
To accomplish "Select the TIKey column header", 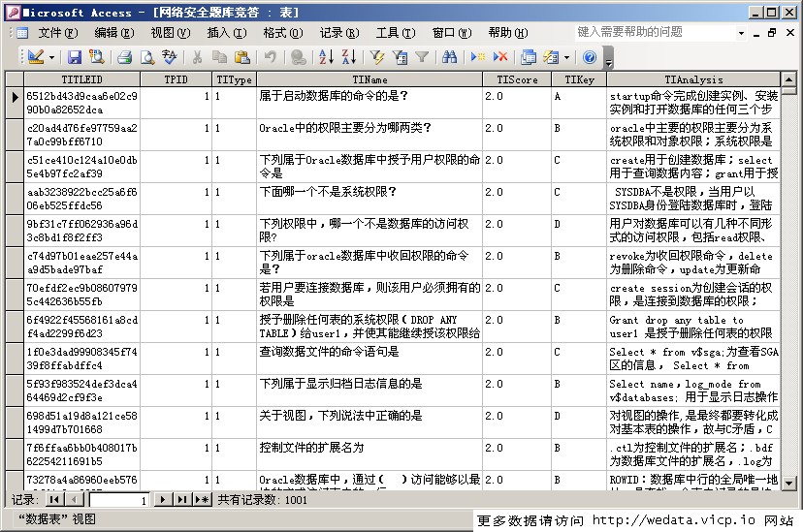I will (579, 79).
